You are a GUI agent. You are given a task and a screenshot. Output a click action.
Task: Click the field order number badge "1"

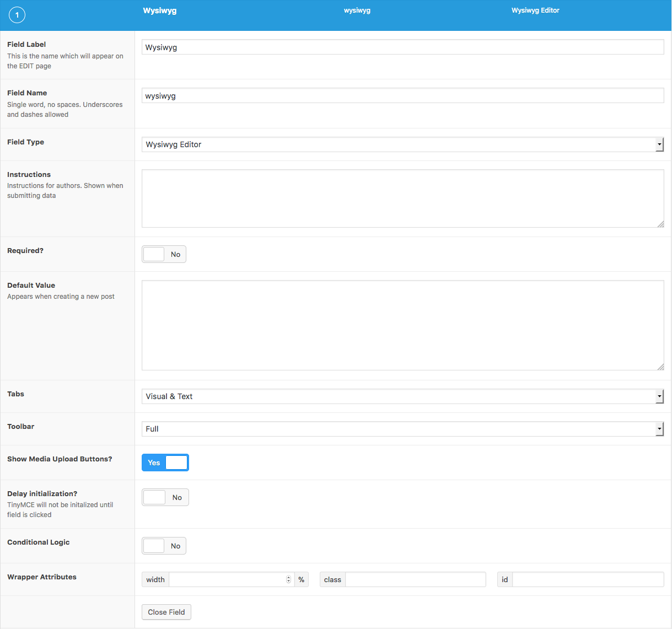coord(17,15)
